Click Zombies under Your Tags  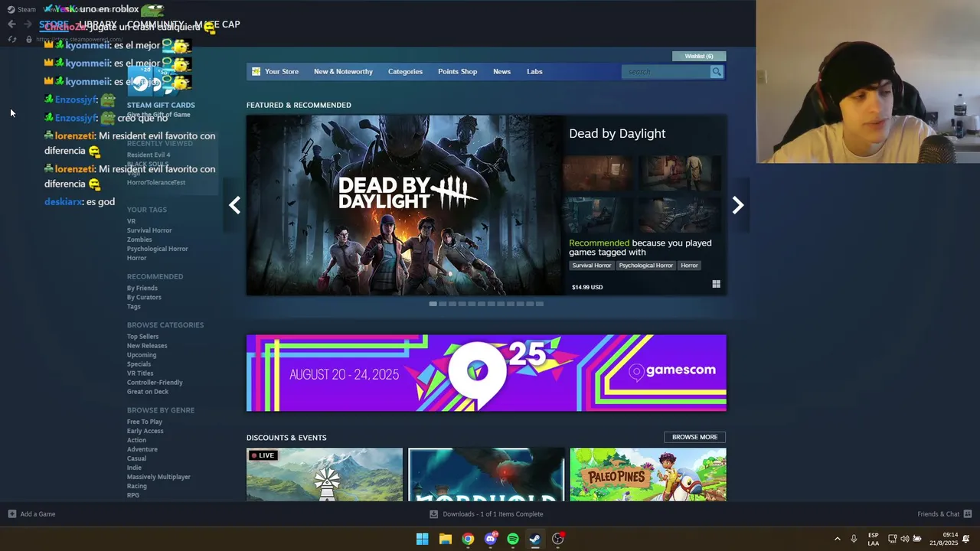[x=139, y=240]
